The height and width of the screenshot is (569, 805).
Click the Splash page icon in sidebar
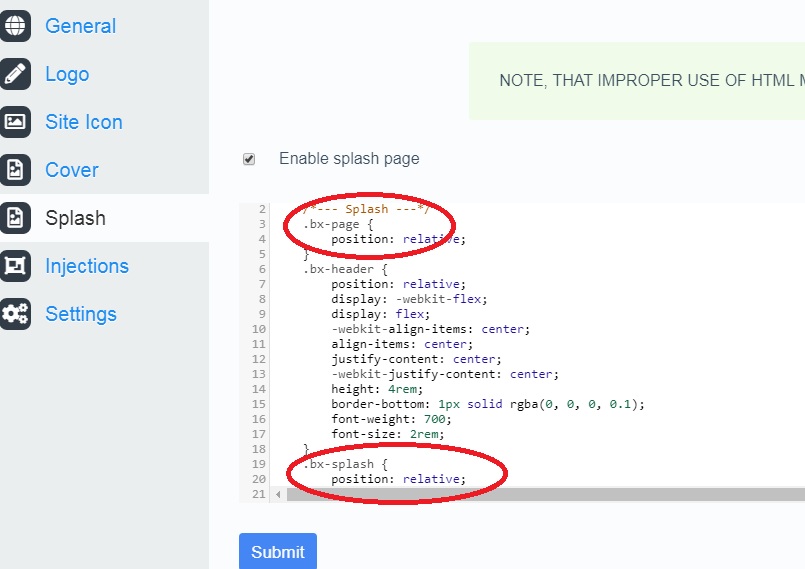point(15,218)
